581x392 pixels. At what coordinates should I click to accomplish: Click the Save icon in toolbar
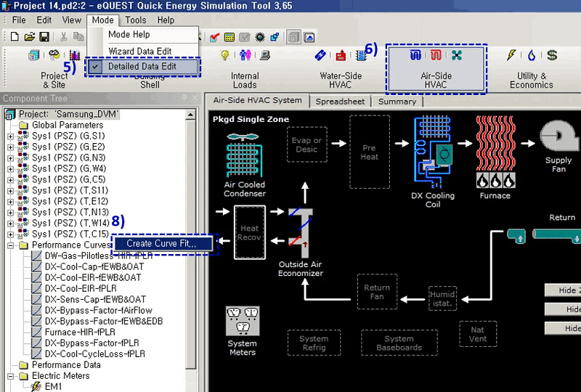tap(44, 36)
